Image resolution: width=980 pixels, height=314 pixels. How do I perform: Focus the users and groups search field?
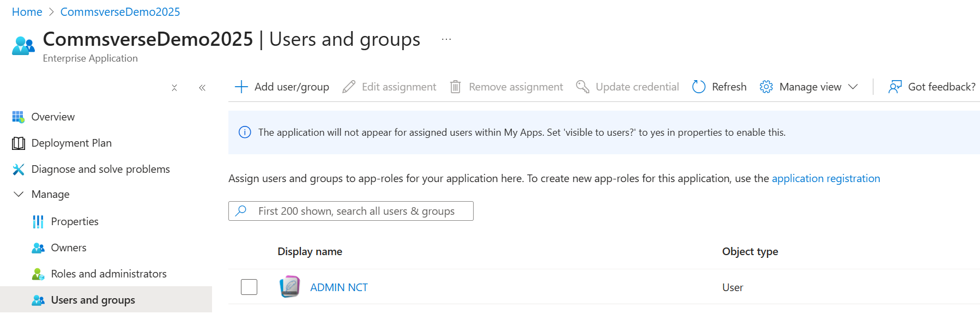coord(351,211)
